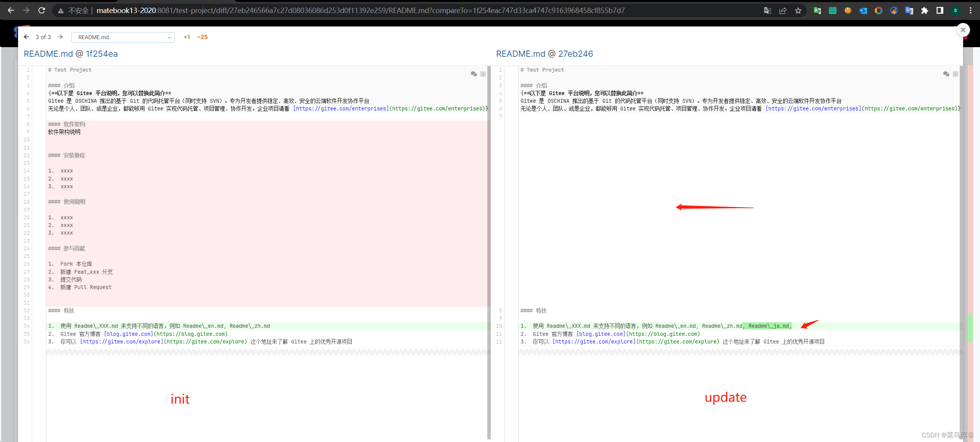Screen dimensions: 980x442
Task: Open cookie editor extension
Action: 848,11
